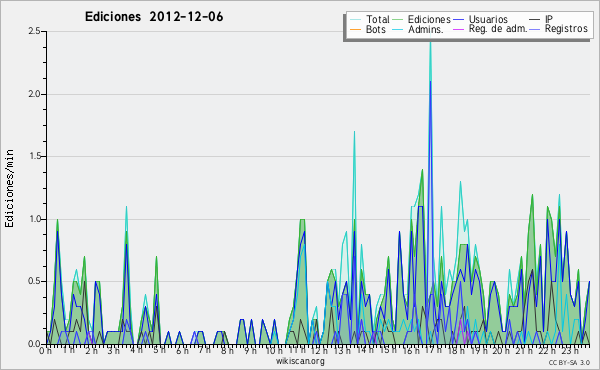Image resolution: width=600 pixels, height=370 pixels.
Task: Click the 'Total' legend entry
Action: tap(378, 19)
